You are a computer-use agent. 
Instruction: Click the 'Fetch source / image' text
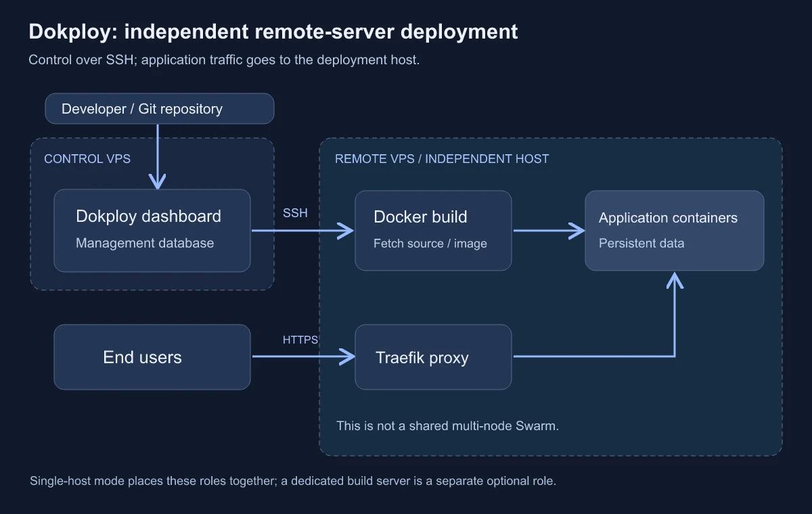430,243
